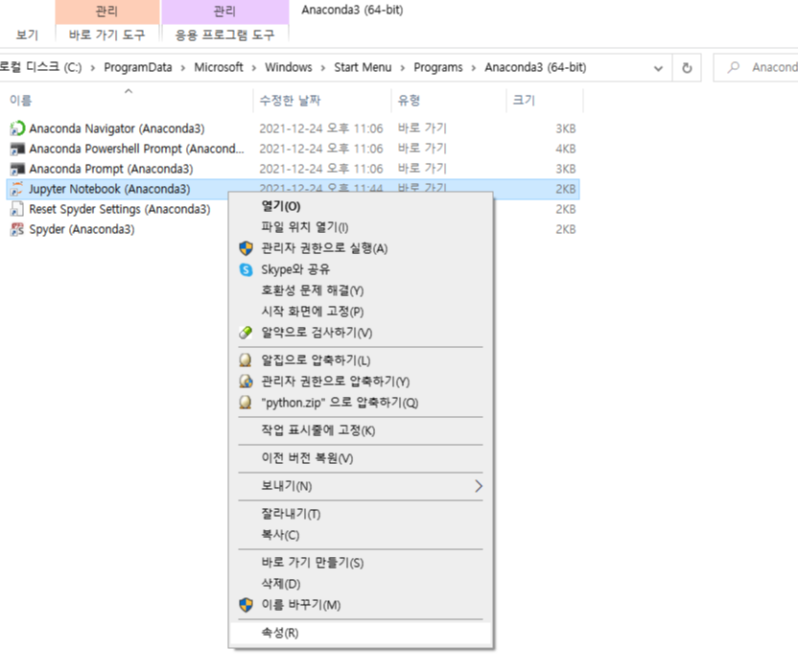798x672 pixels.
Task: Open the address bar history dropdown arrow
Action: (x=658, y=68)
